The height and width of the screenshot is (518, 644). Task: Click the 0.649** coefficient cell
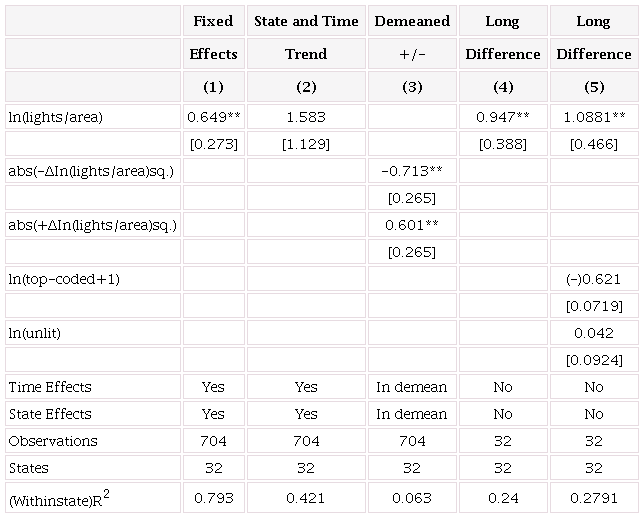(213, 117)
